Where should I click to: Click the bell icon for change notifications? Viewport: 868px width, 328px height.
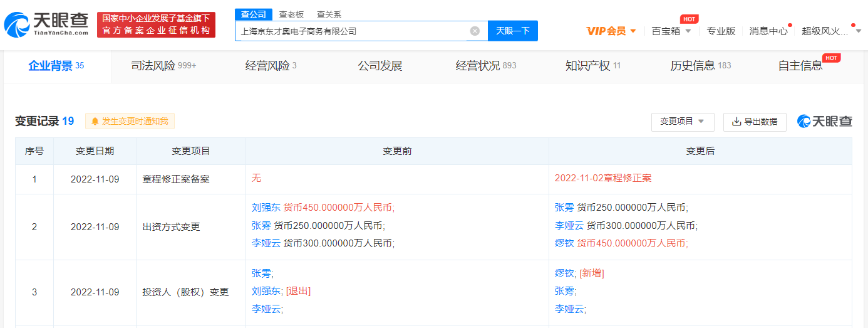(x=95, y=121)
